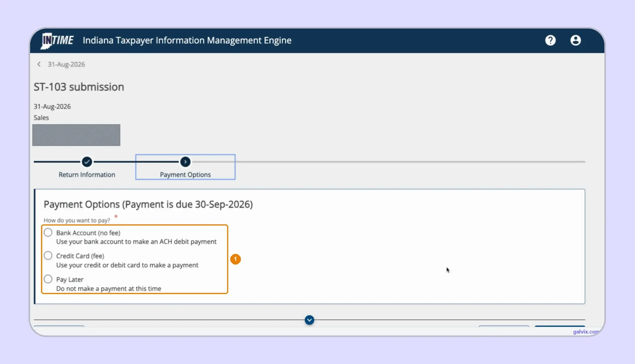The height and width of the screenshot is (364, 635).
Task: Click the Return Information checkmark step
Action: coord(87,162)
